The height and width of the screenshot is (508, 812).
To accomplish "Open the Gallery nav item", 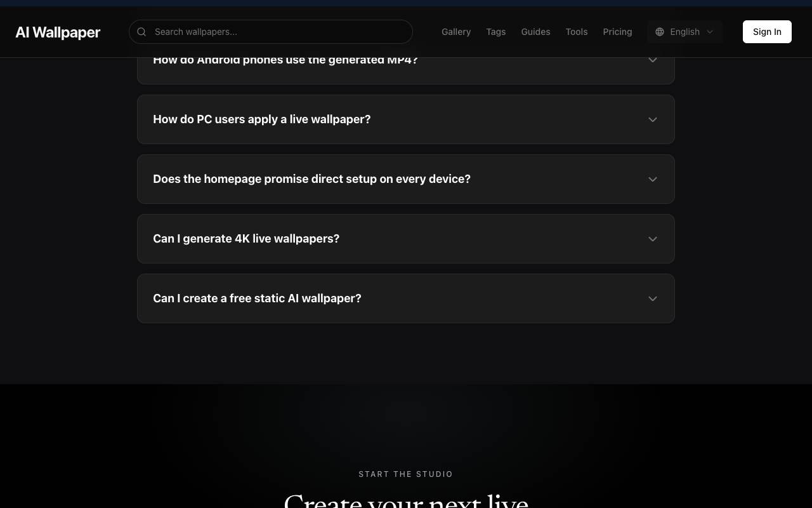I will tap(456, 32).
